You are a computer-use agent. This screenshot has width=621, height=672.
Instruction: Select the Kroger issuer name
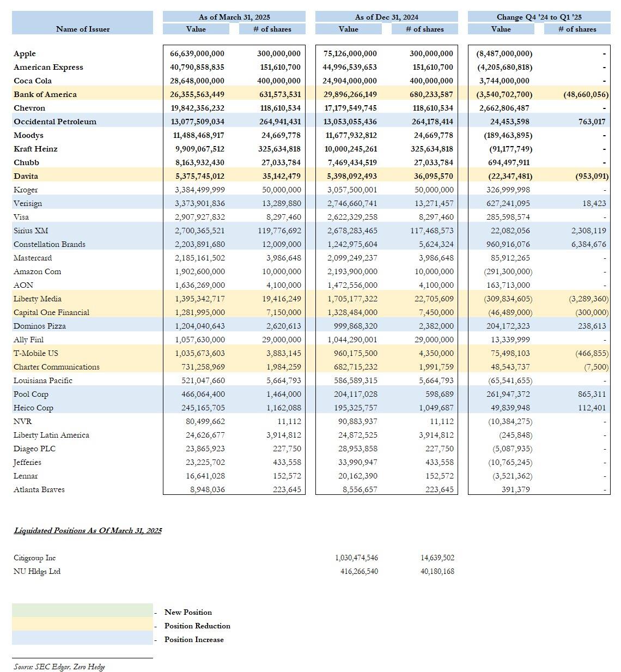tap(26, 190)
